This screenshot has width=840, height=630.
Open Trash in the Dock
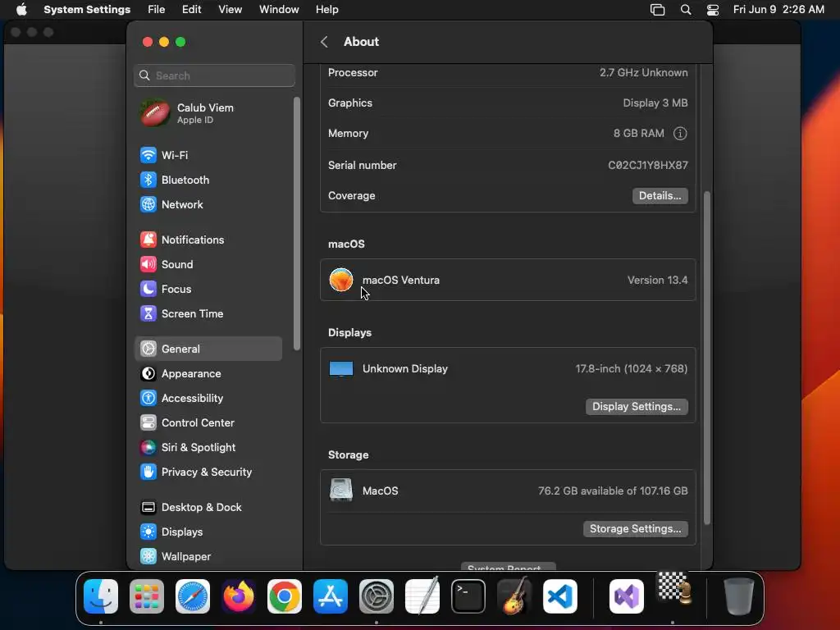pyautogui.click(x=738, y=596)
